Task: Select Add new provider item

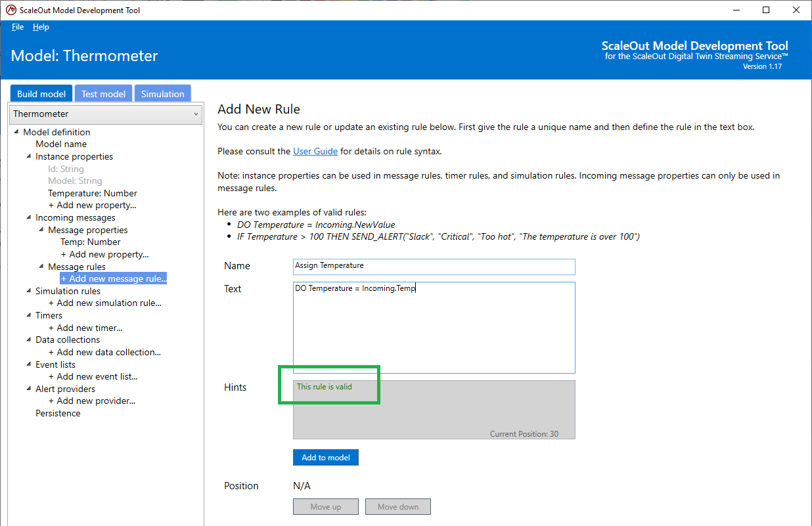Action: pos(92,401)
